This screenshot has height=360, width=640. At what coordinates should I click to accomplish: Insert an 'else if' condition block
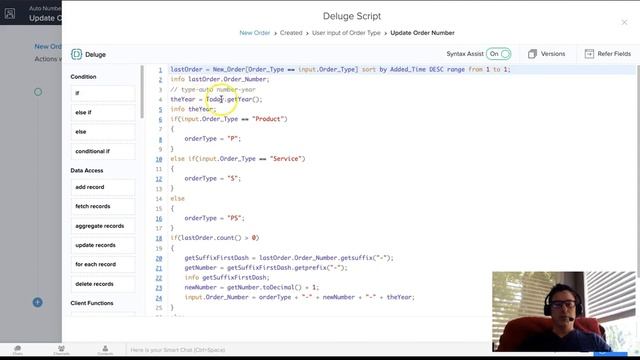click(103, 112)
